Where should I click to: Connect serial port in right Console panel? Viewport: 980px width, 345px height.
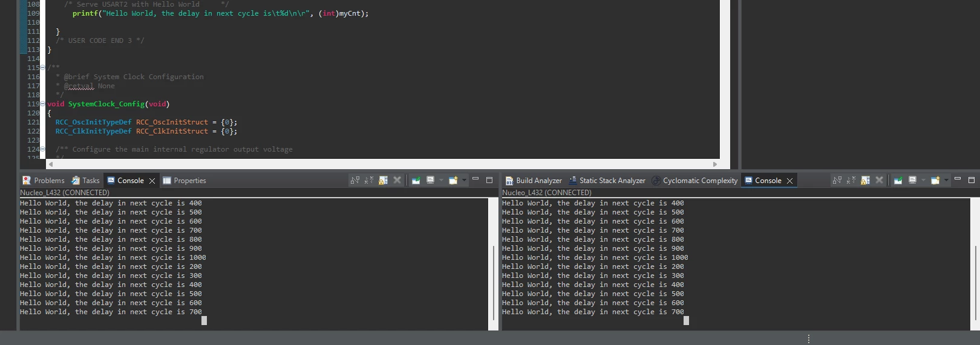point(837,180)
